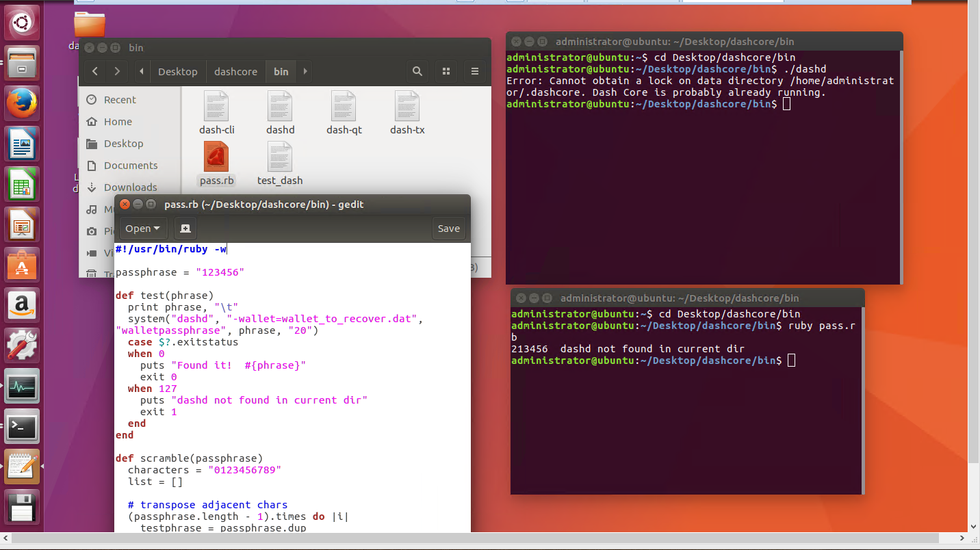Switch to Terminal via launcher icon
The image size is (980, 550).
[x=23, y=426]
